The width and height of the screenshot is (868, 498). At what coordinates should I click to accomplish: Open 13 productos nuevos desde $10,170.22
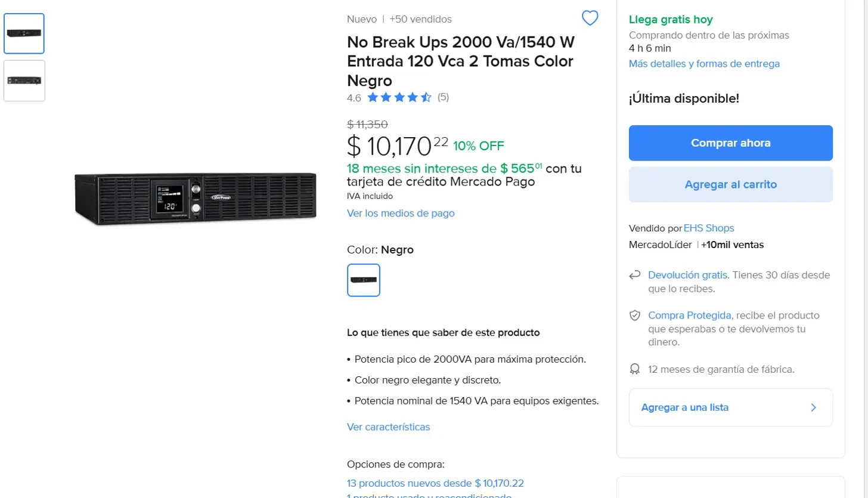click(435, 483)
